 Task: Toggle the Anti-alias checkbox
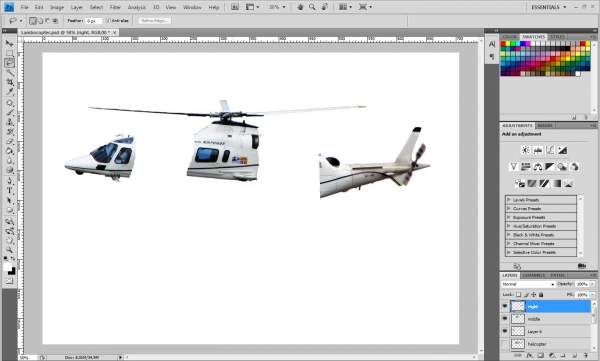[108, 21]
